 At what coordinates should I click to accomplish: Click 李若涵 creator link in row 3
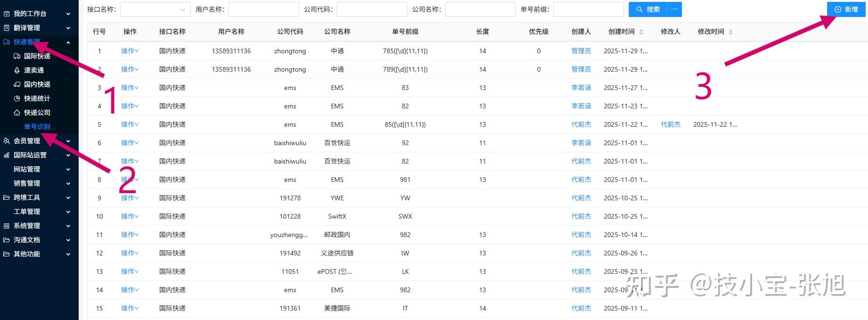[x=581, y=88]
